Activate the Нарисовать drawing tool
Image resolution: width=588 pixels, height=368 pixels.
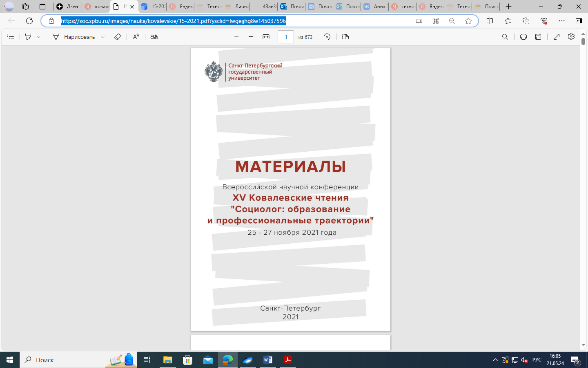click(74, 37)
